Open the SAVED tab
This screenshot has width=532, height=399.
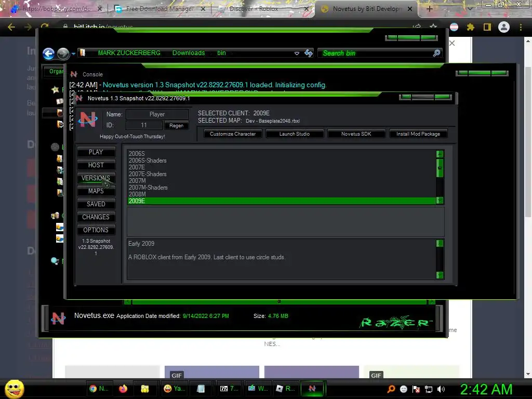(x=96, y=204)
